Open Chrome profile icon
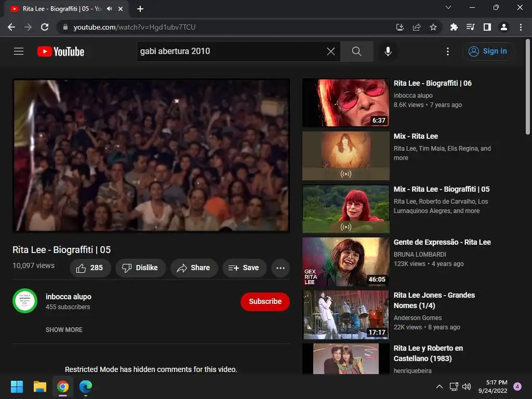Image resolution: width=532 pixels, height=399 pixels. tap(504, 27)
